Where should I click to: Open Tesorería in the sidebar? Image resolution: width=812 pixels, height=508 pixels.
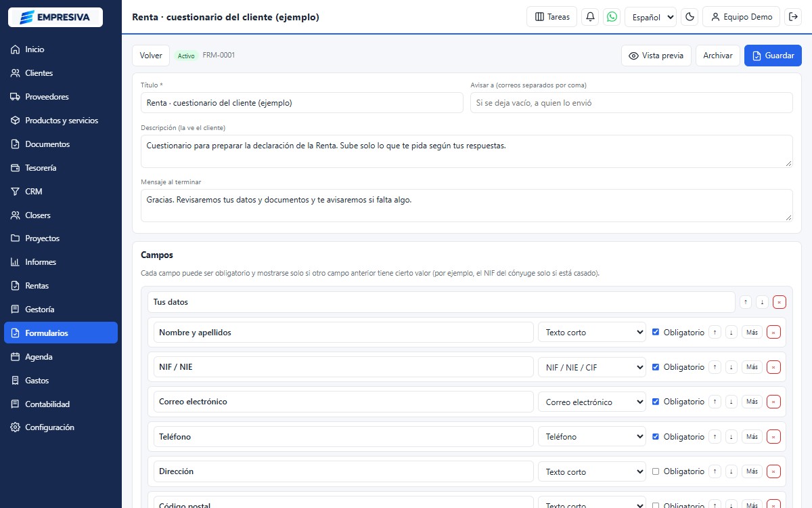point(61,167)
